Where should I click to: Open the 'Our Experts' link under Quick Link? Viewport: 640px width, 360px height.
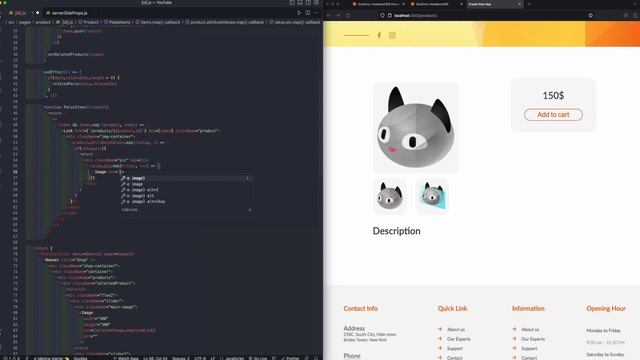[x=458, y=339]
